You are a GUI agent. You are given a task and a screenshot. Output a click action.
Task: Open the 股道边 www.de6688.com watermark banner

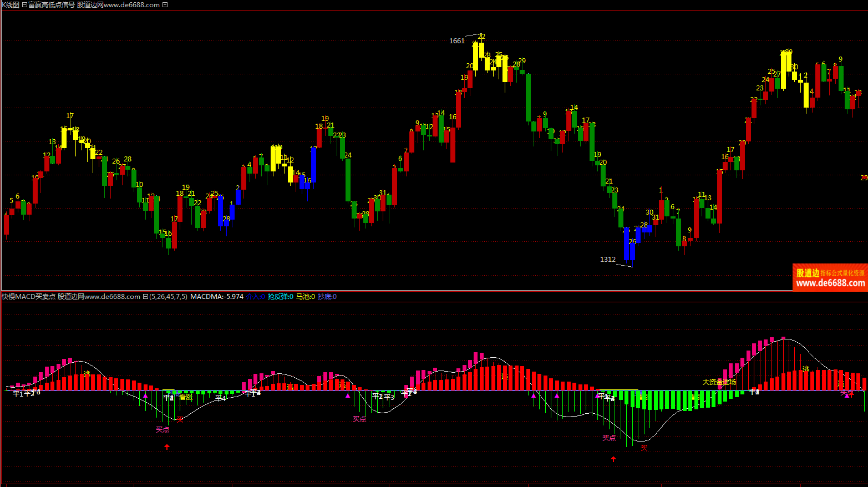tap(830, 277)
